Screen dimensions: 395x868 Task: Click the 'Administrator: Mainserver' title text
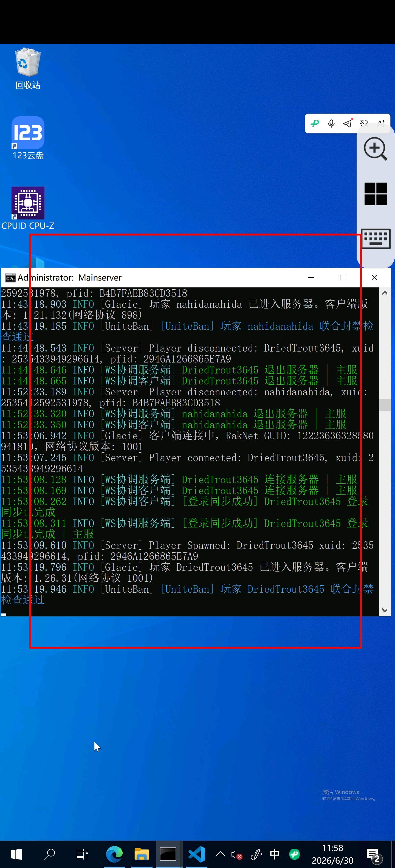69,278
